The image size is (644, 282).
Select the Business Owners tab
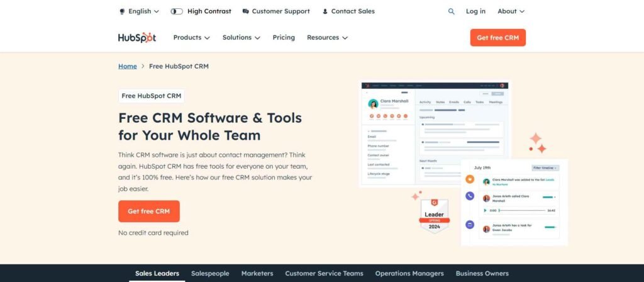(x=482, y=273)
